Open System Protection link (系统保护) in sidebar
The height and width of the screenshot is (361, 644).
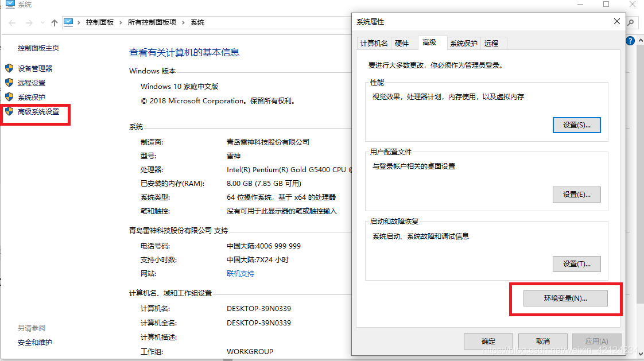[x=32, y=98]
